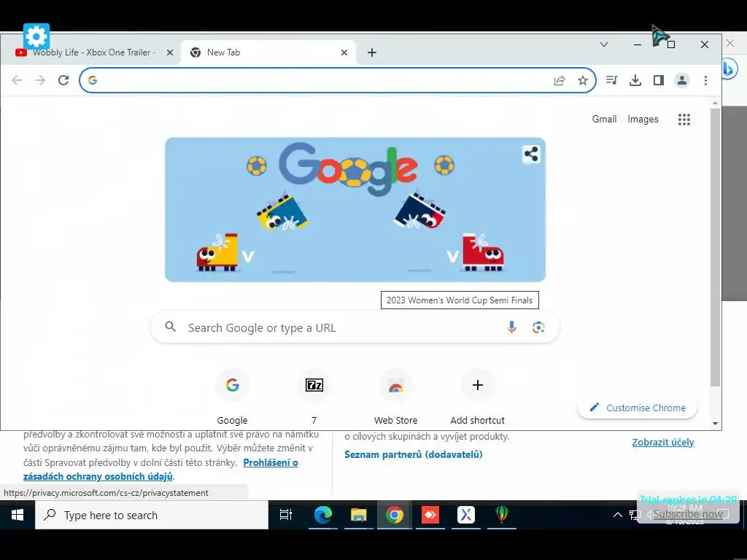Open the CorelDRAW balloon taskbar icon
The width and height of the screenshot is (747, 560).
(x=502, y=515)
